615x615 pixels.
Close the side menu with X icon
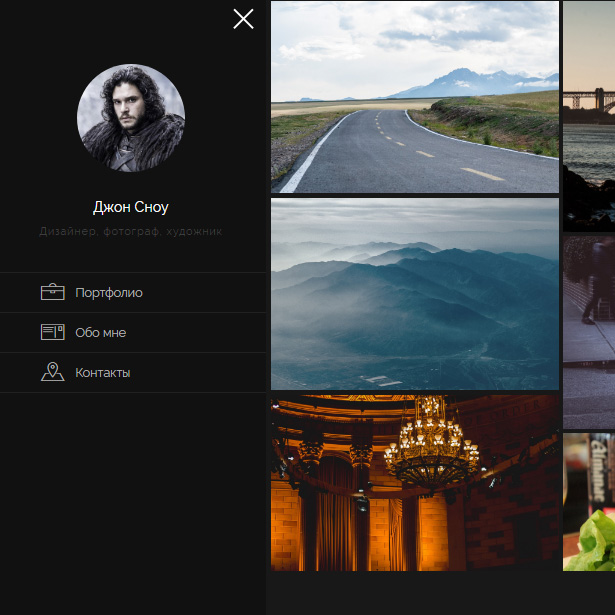(x=243, y=19)
